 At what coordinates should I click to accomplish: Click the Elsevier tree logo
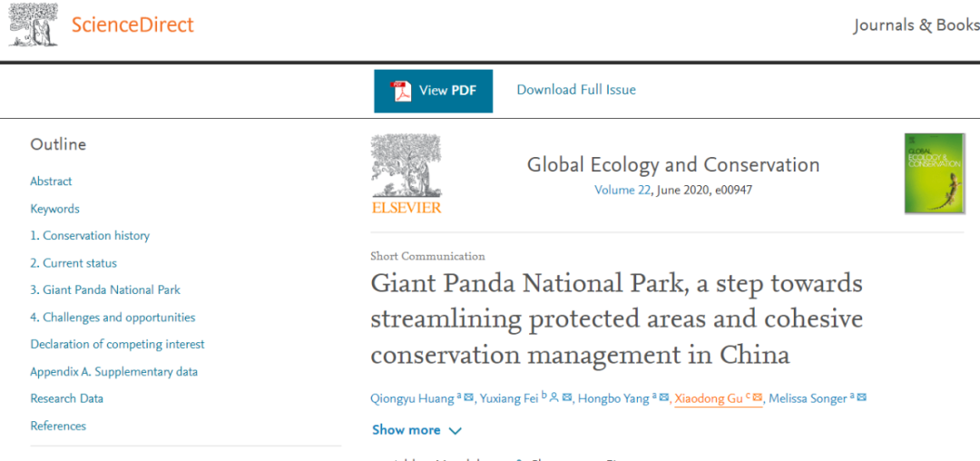tap(406, 174)
